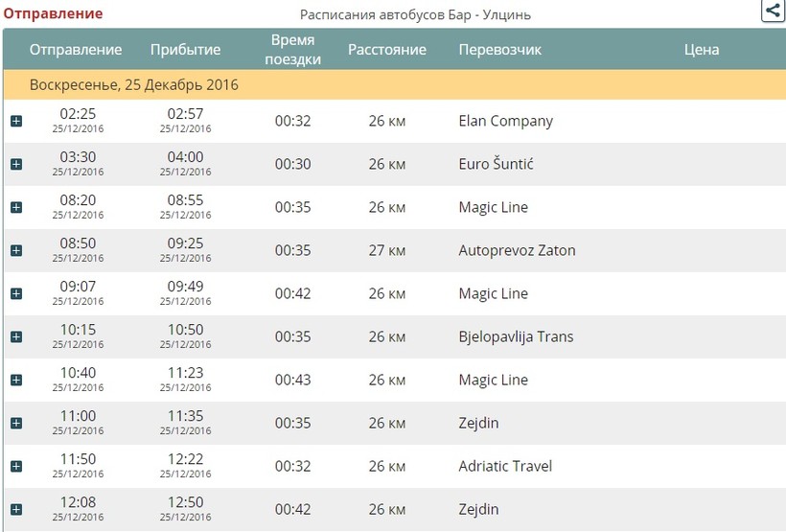This screenshot has height=532, width=786.
Task: Expand the 10:40 Magic Line departure row
Action: (x=16, y=380)
